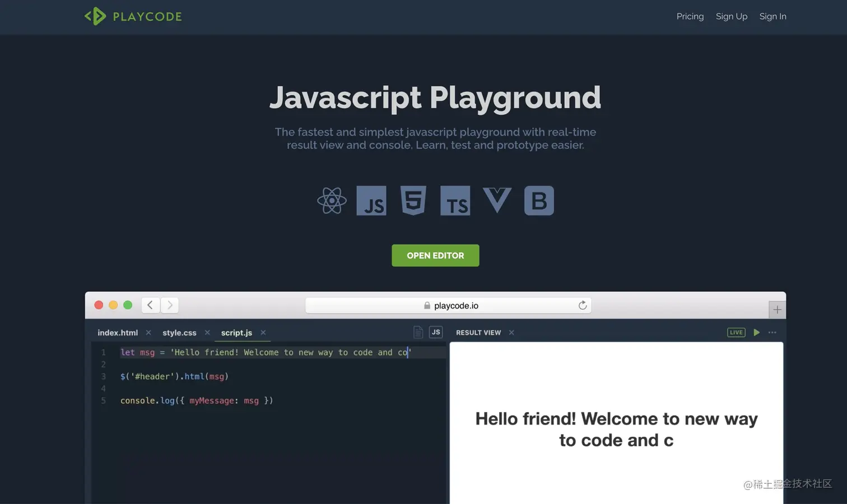Go forward with browser forward arrow
The width and height of the screenshot is (847, 504).
(x=170, y=305)
